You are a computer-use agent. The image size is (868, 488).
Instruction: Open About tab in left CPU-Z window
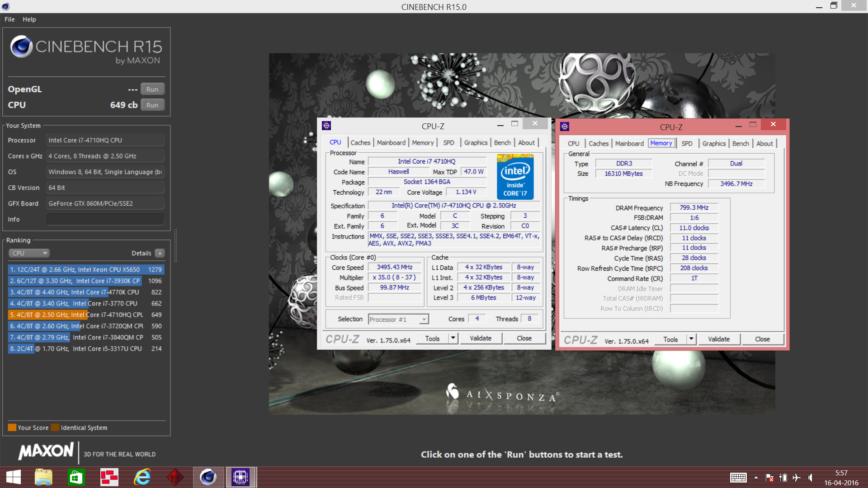click(x=526, y=143)
